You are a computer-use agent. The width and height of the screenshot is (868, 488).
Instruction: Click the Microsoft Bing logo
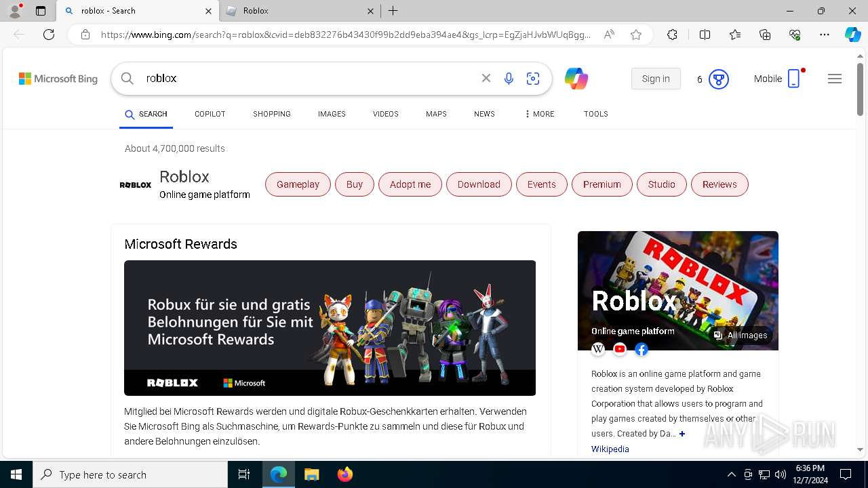(x=58, y=79)
